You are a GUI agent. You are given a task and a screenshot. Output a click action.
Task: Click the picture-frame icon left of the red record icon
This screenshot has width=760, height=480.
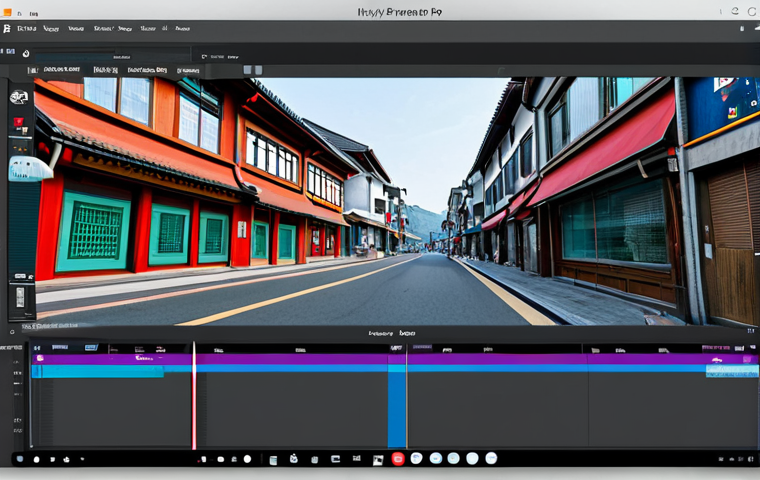pyautogui.click(x=378, y=459)
